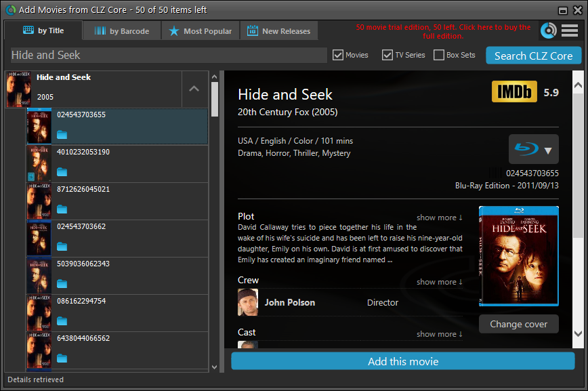The height and width of the screenshot is (391, 588).
Task: Open the Blu-ray format dropdown
Action: coord(533,149)
